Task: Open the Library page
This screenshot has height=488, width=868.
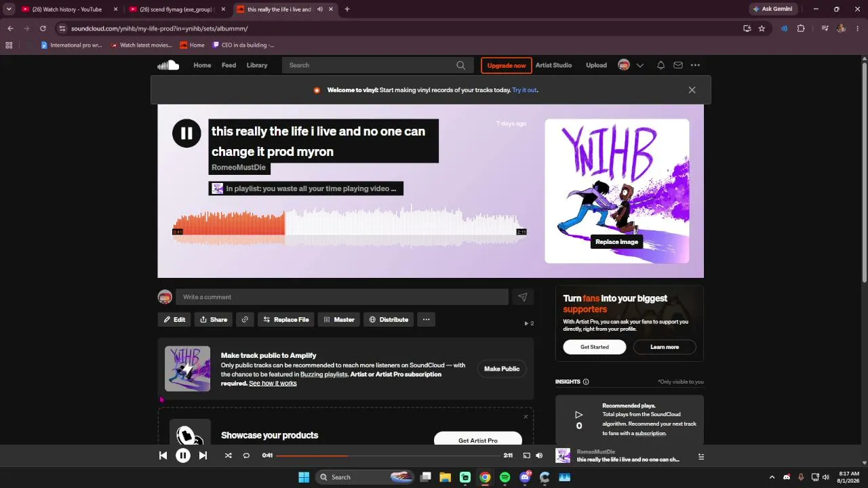Action: click(x=257, y=65)
